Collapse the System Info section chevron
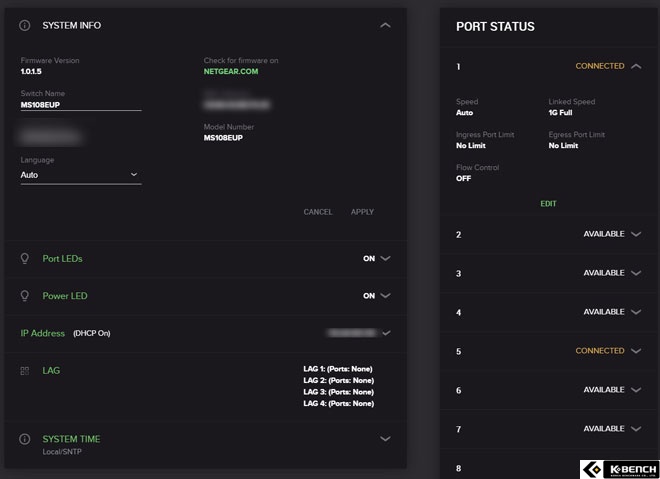This screenshot has height=479, width=660. 385,26
